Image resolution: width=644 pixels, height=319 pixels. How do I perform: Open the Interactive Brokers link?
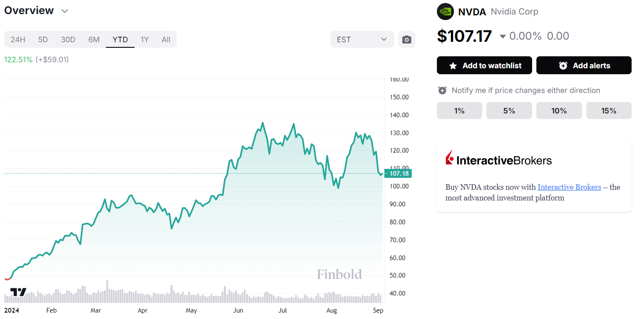[x=569, y=187]
